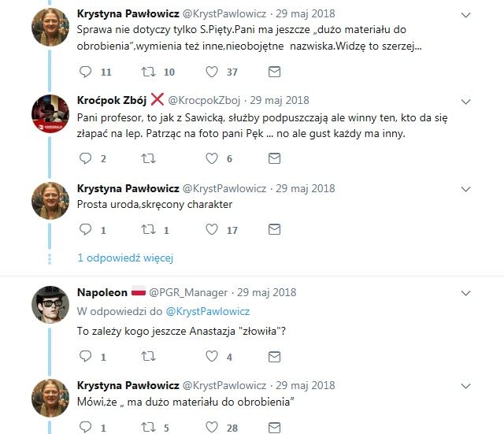Click Kroćpok Zbój's avatar picture
The image size is (504, 434).
point(52,113)
